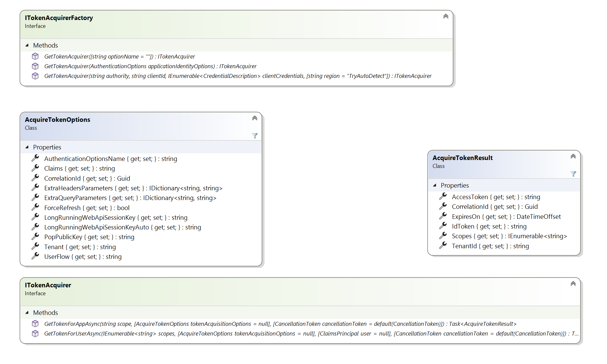The image size is (607, 364).
Task: Collapse Properties section in AcquireTokenResult
Action: point(435,185)
